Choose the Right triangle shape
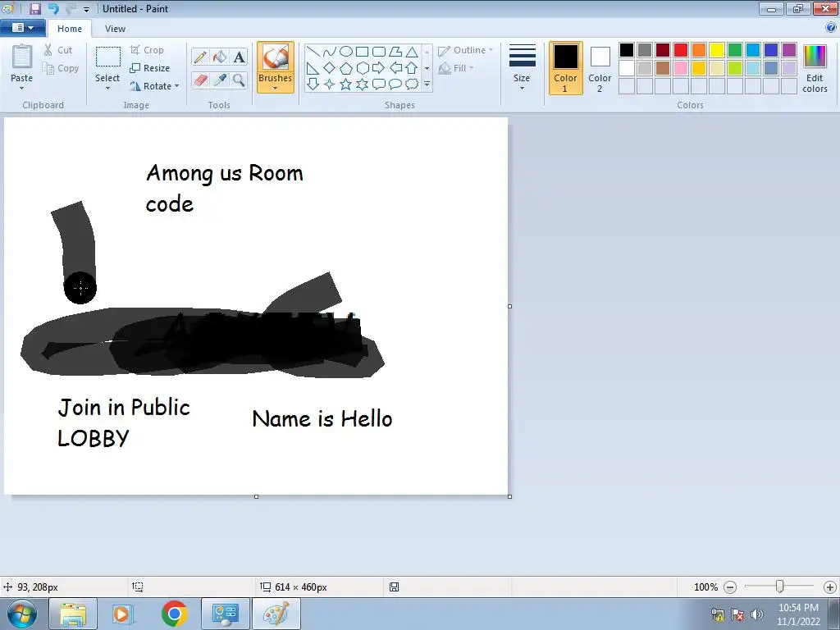 313,68
